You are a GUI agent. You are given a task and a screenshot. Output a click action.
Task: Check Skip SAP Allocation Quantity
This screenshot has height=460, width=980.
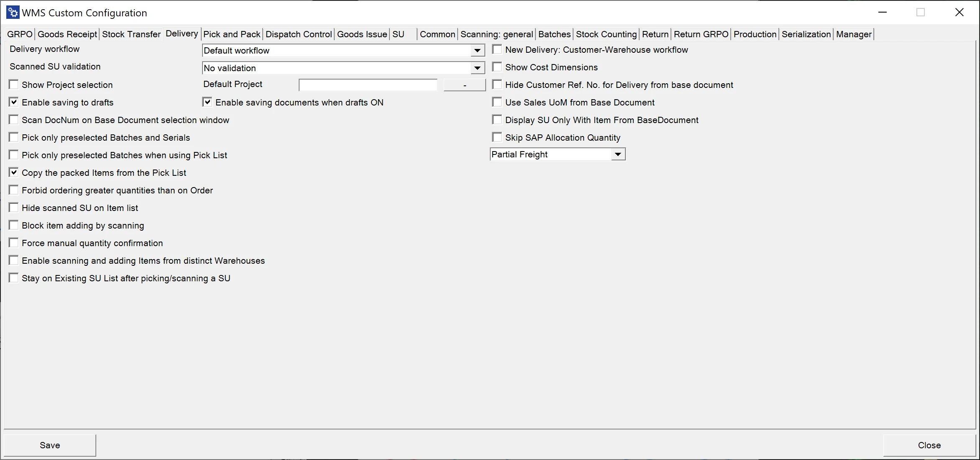pos(497,138)
